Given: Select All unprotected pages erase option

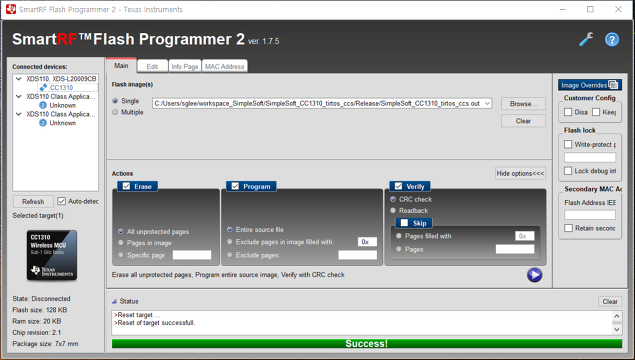Looking at the screenshot, I should [121, 232].
